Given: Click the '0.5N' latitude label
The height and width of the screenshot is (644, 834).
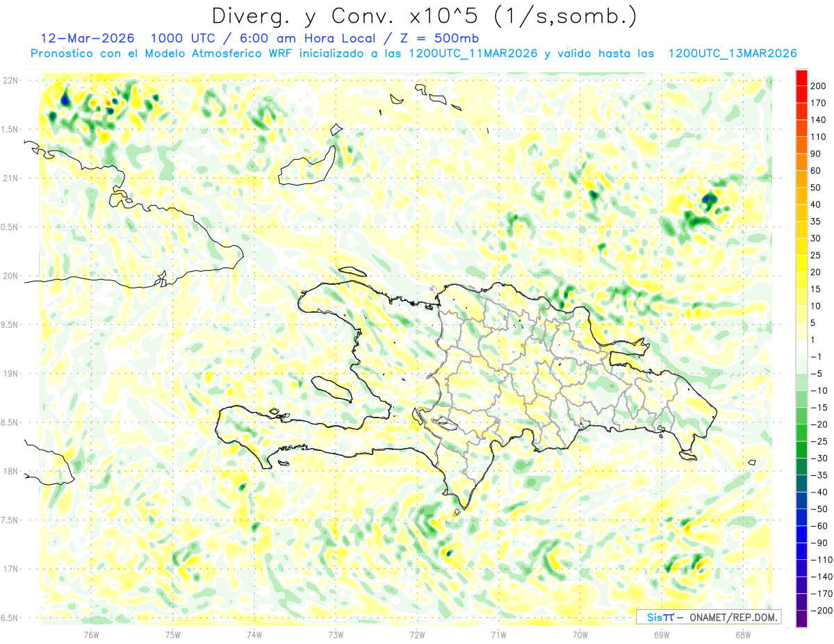Looking at the screenshot, I should pos(10,227).
